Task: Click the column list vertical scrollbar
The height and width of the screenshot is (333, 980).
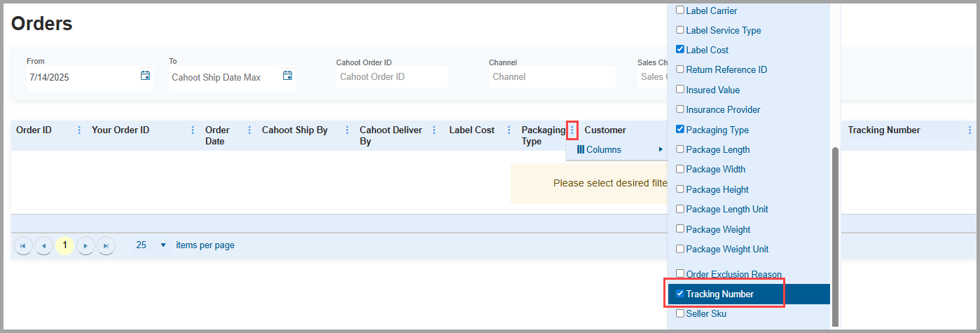Action: click(x=835, y=237)
